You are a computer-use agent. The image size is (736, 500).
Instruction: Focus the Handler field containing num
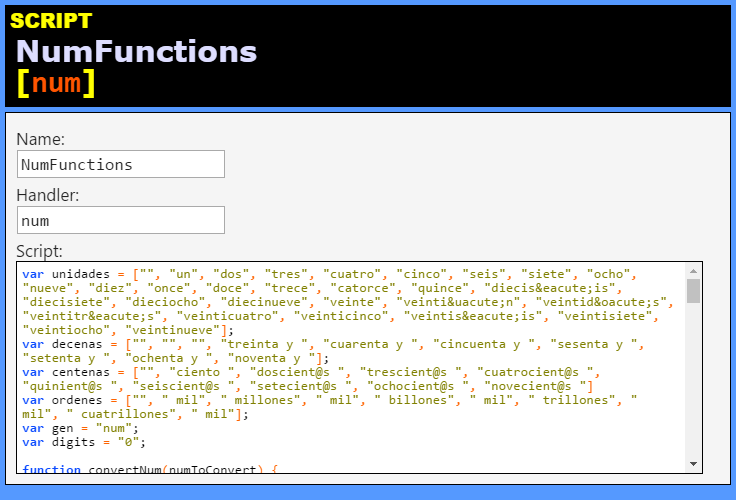coord(121,220)
